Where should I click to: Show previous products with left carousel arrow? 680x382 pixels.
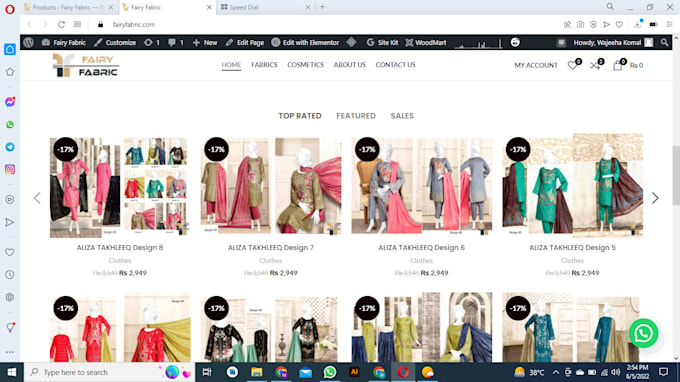point(37,198)
